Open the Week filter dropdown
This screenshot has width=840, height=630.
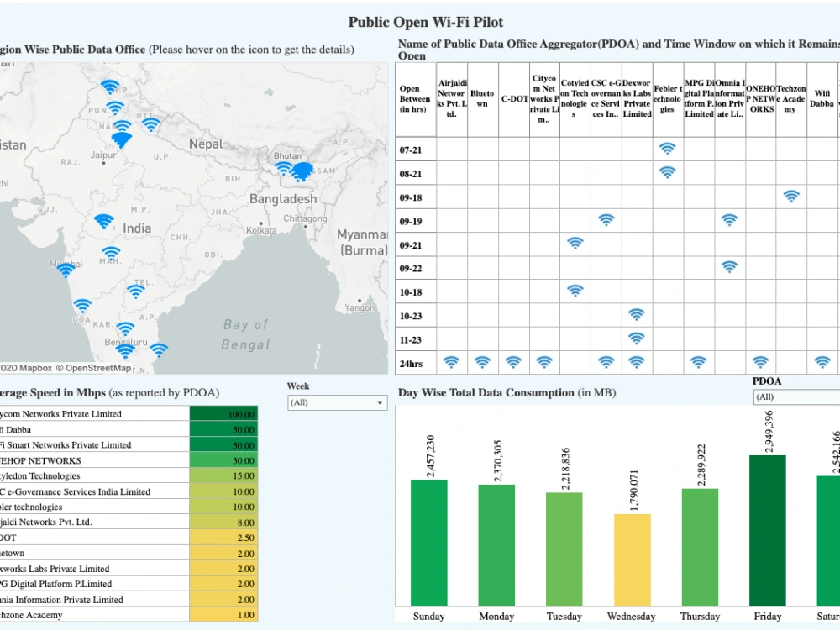338,402
